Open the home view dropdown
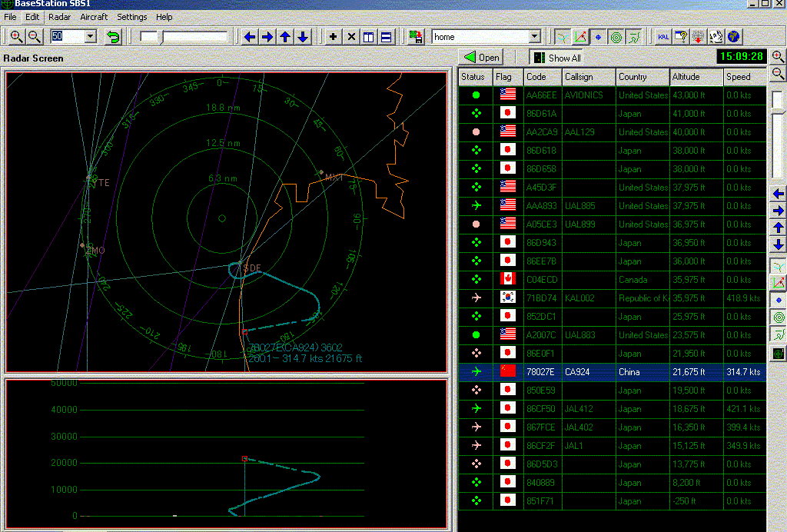Screen dimensions: 787x532 point(535,37)
